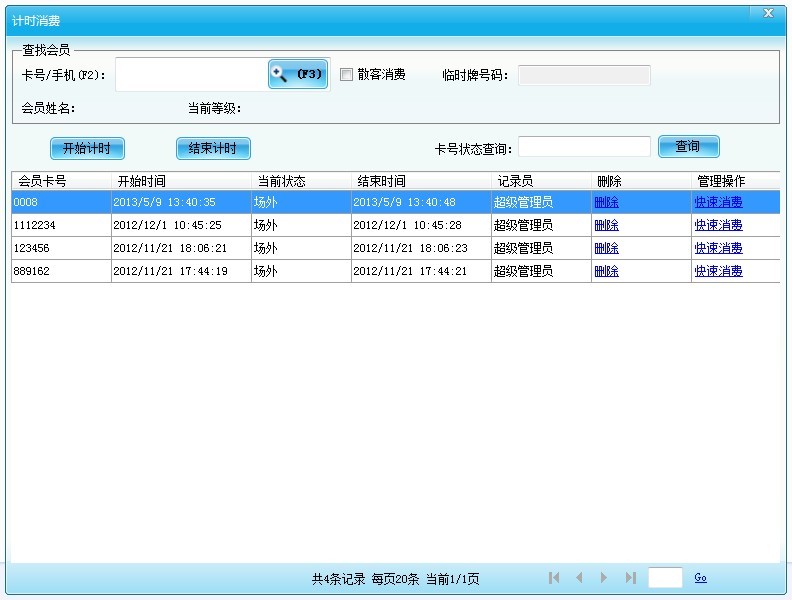792x600 pixels.
Task: Click the 删除 column header
Action: click(641, 181)
